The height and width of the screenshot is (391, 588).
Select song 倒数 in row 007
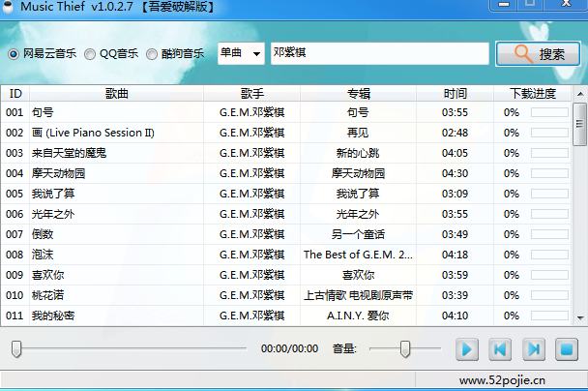pos(43,234)
